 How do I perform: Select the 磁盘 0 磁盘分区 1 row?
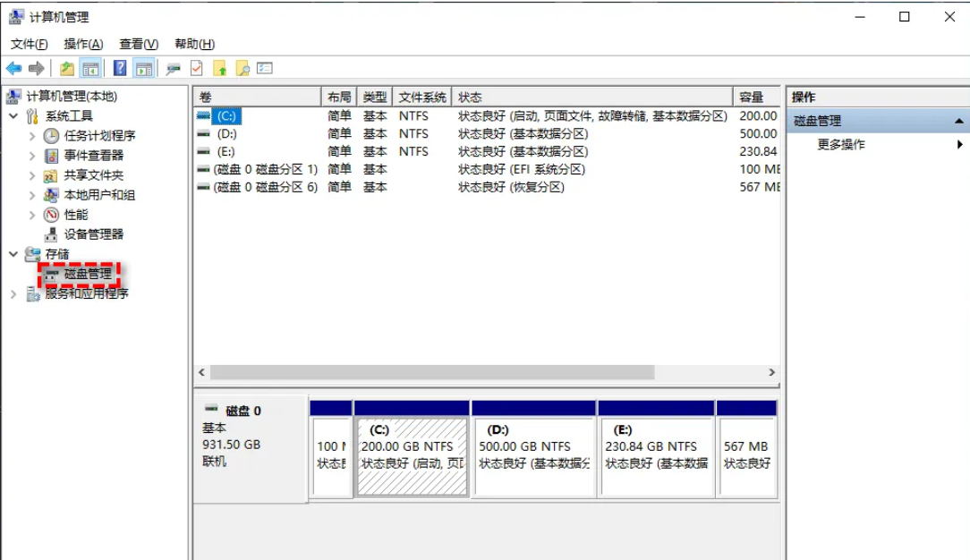487,169
